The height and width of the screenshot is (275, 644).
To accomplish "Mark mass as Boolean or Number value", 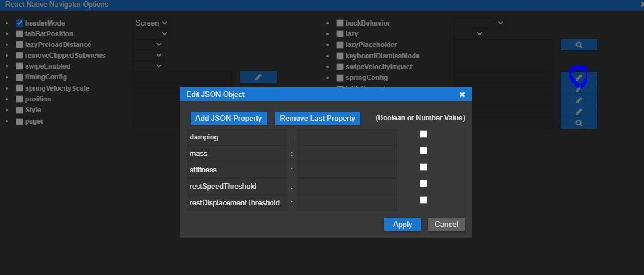I will click(x=423, y=151).
